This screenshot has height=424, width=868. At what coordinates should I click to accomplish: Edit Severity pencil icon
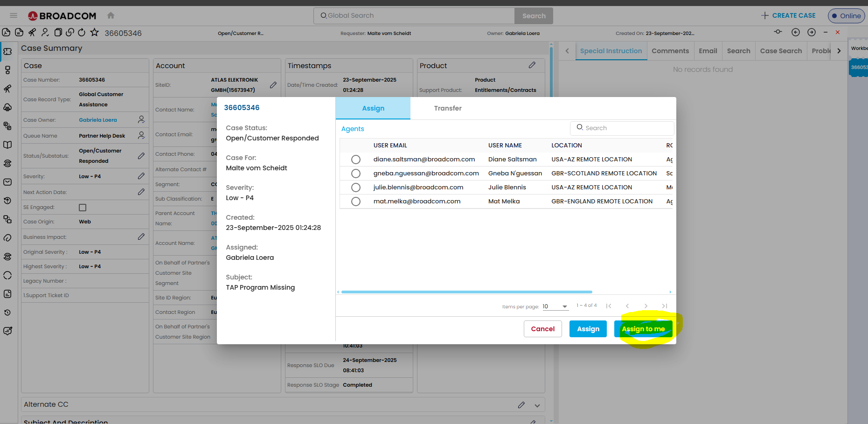coord(141,176)
